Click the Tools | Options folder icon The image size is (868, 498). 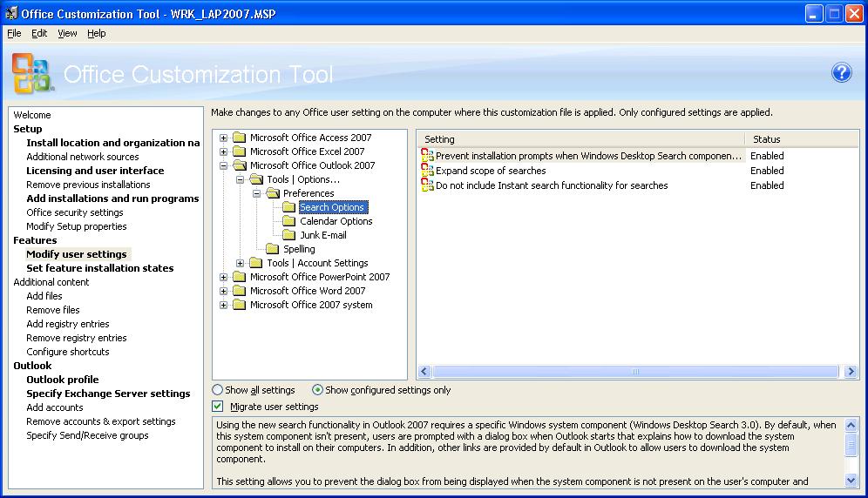coord(255,179)
